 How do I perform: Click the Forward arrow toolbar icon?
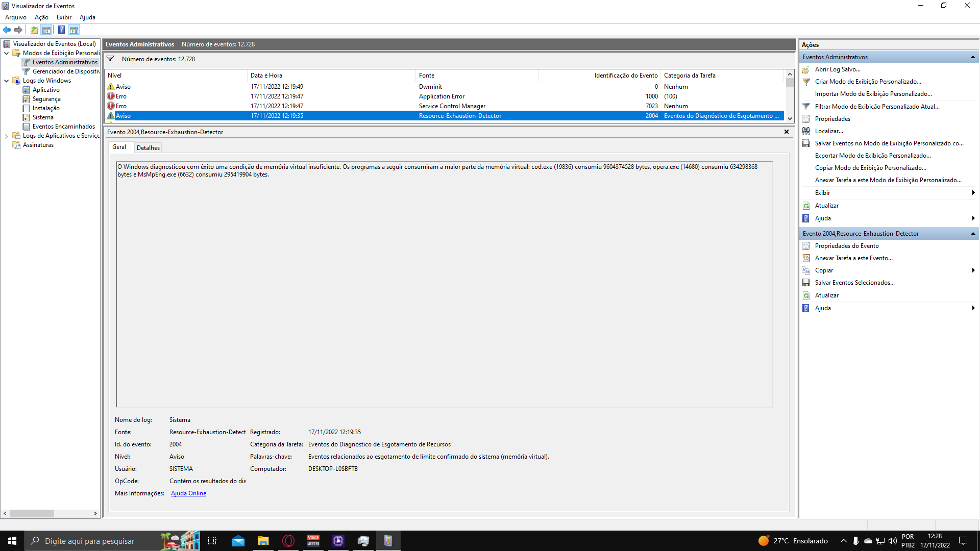click(x=18, y=30)
